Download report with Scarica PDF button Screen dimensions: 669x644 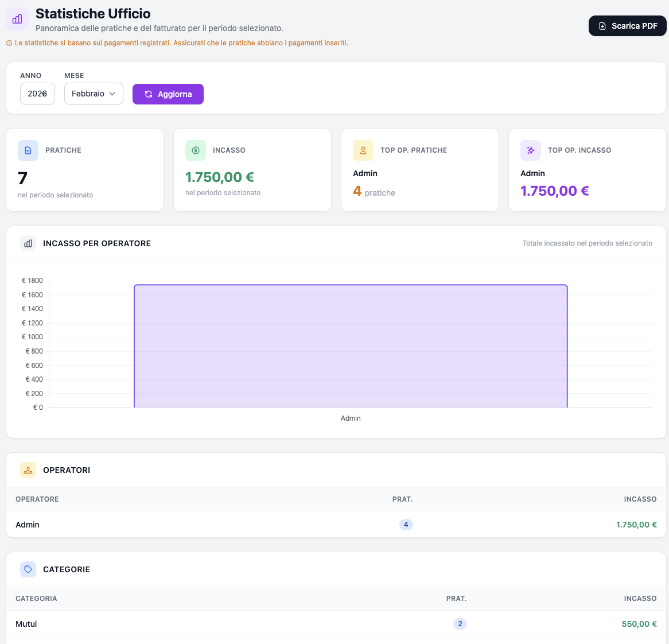[x=627, y=26]
